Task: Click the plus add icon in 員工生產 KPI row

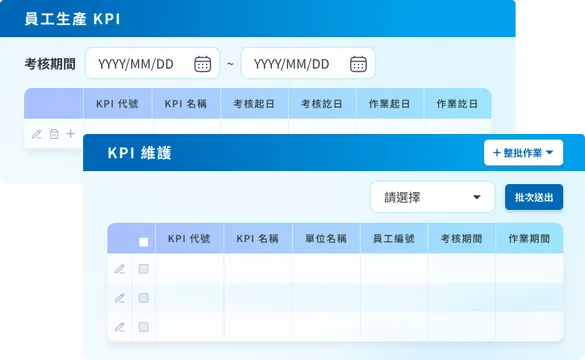Action: 71,134
